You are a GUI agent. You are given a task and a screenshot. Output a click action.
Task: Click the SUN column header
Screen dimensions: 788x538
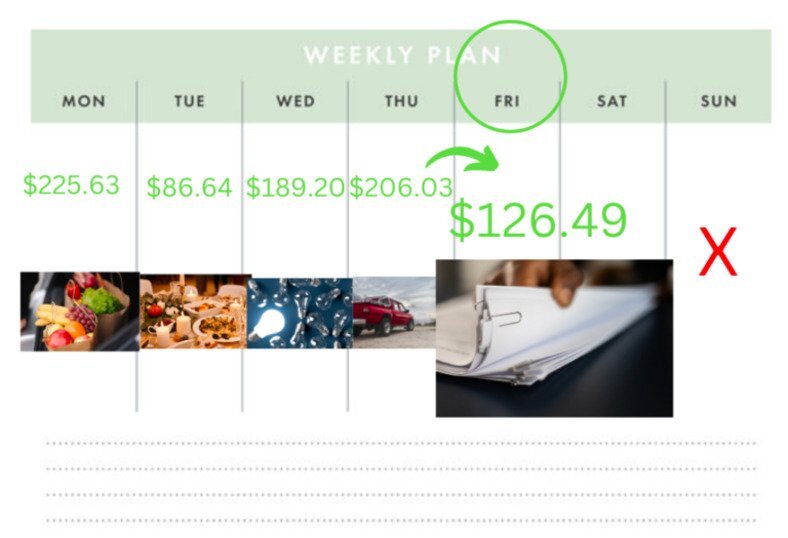point(719,101)
